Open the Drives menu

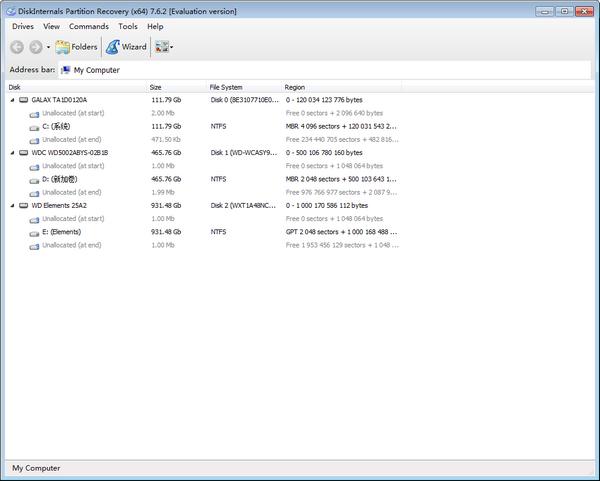tap(23, 26)
